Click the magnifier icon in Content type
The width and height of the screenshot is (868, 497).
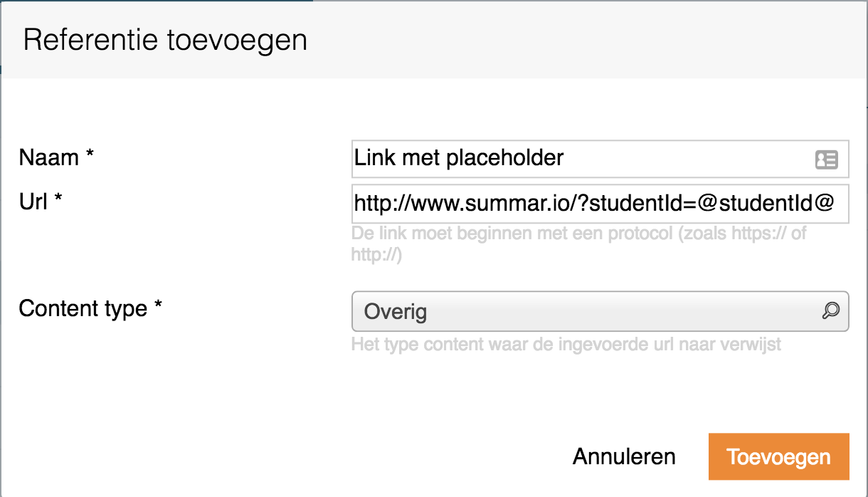830,310
